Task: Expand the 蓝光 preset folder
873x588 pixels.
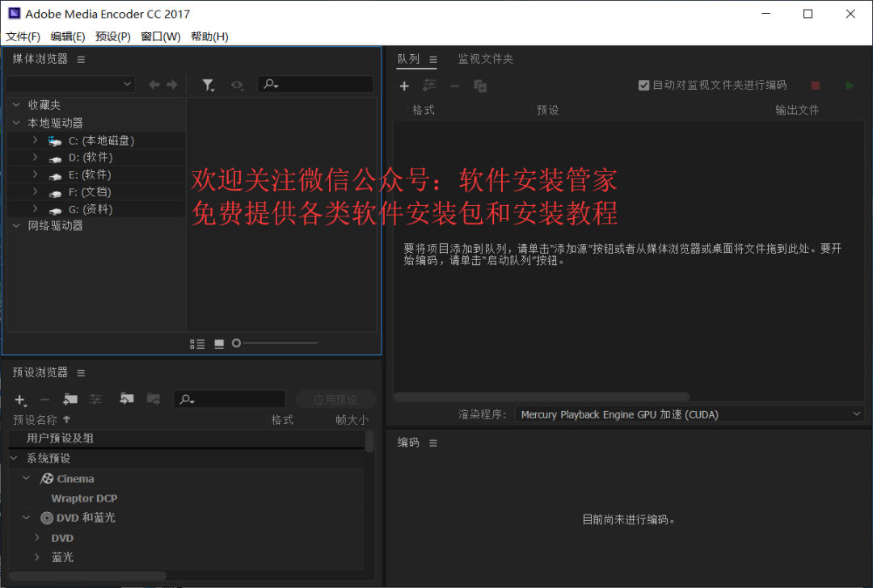Action: [x=36, y=557]
